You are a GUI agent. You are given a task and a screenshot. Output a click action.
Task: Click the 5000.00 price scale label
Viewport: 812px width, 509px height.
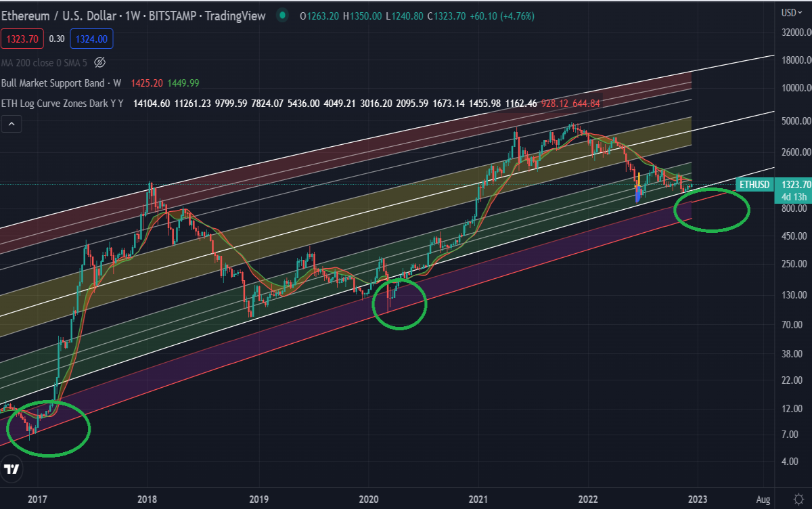pyautogui.click(x=796, y=121)
